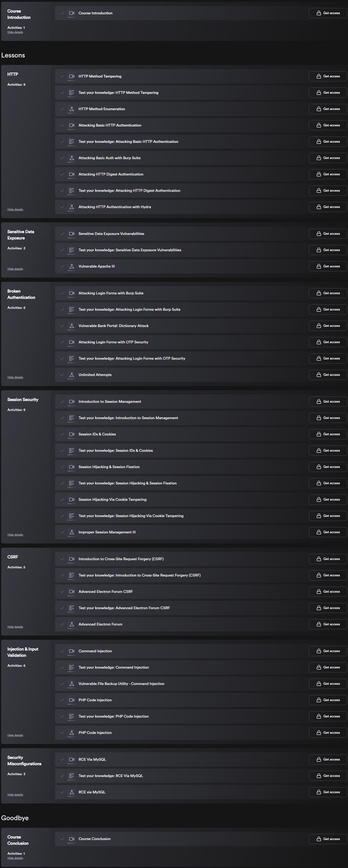Click the Lessons heading
This screenshot has height=868, width=348.
(13, 55)
